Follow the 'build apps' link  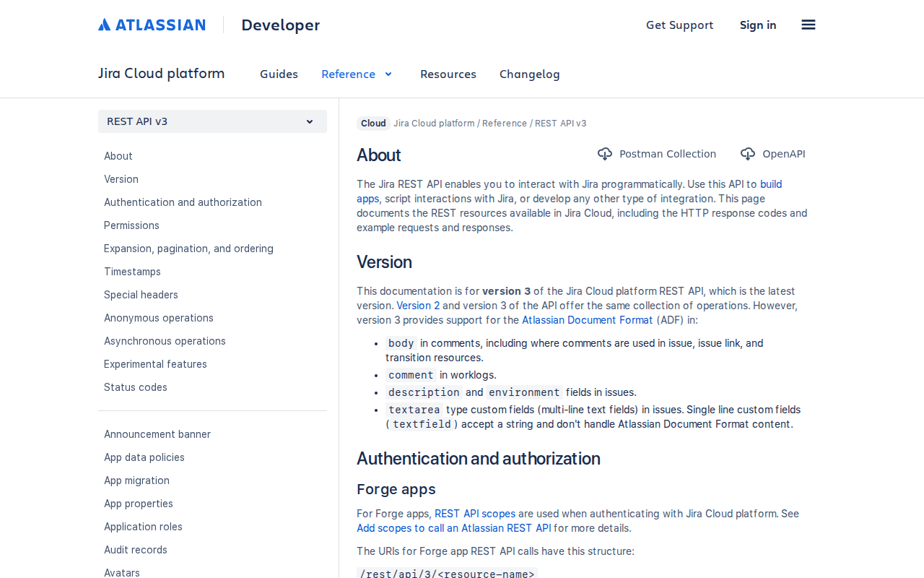(771, 184)
